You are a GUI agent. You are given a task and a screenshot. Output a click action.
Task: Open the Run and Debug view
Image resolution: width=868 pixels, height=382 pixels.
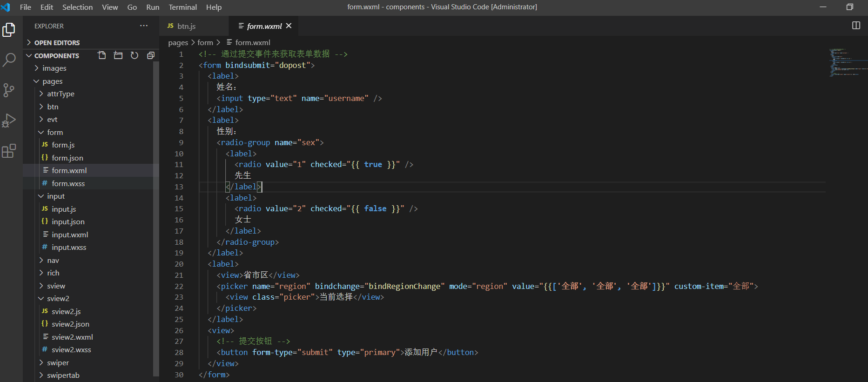(9, 120)
